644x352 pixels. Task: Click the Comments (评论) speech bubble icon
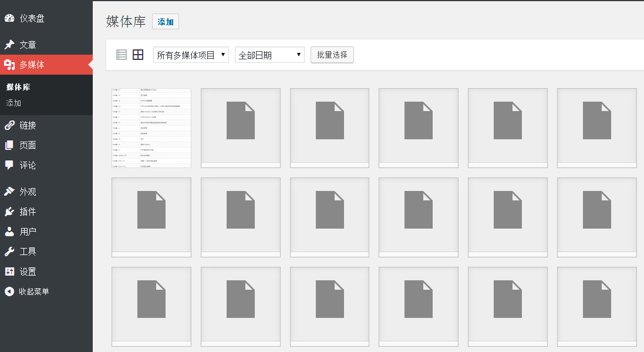[x=9, y=165]
